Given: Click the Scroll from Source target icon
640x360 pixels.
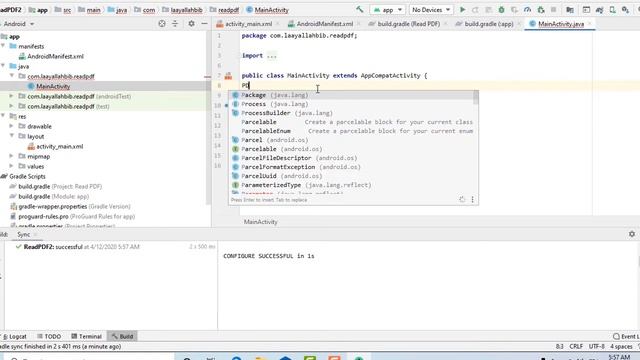Looking at the screenshot, I should (162, 24).
